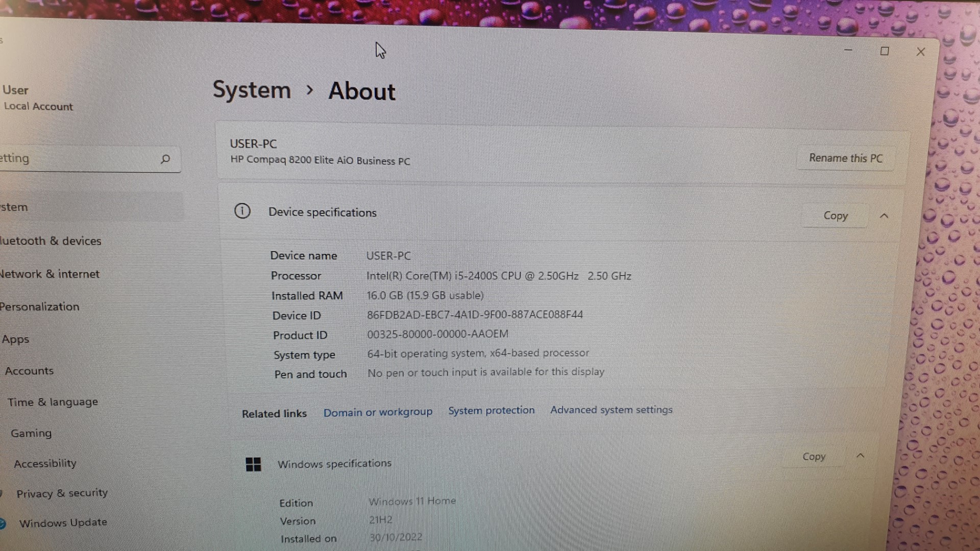The image size is (980, 551).
Task: Open Apps settings
Action: pos(15,340)
